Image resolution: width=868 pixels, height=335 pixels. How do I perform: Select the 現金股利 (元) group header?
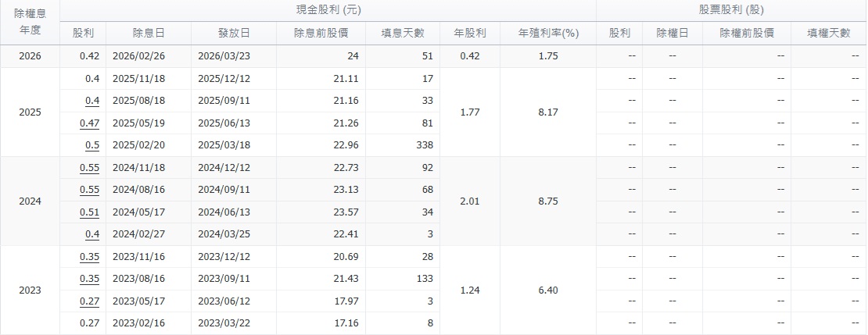click(328, 10)
